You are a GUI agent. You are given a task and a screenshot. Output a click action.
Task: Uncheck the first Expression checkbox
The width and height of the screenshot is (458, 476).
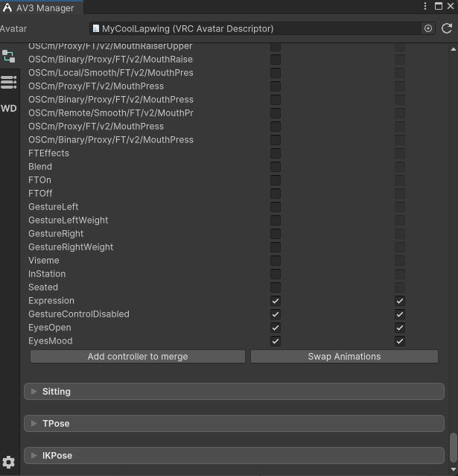(276, 301)
